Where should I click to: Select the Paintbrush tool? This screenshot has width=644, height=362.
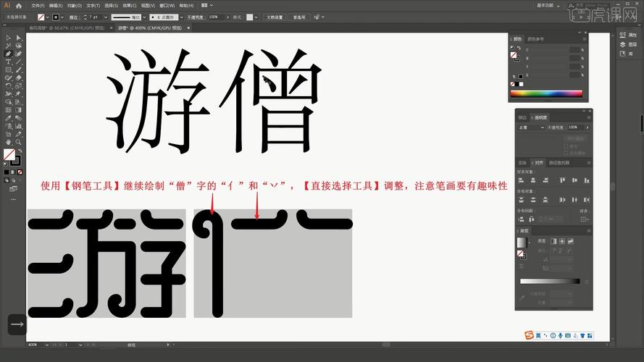(x=19, y=70)
